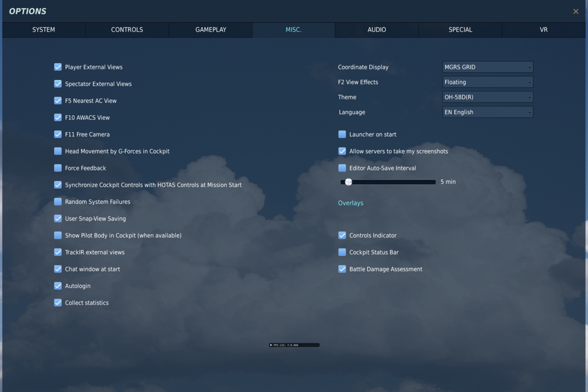Enable Head Movement by G-Forces in Cockpit
588x392 pixels.
(x=58, y=151)
